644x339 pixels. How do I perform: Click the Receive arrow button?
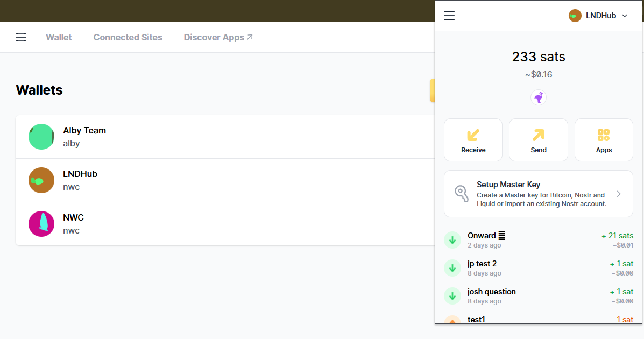coord(473,140)
